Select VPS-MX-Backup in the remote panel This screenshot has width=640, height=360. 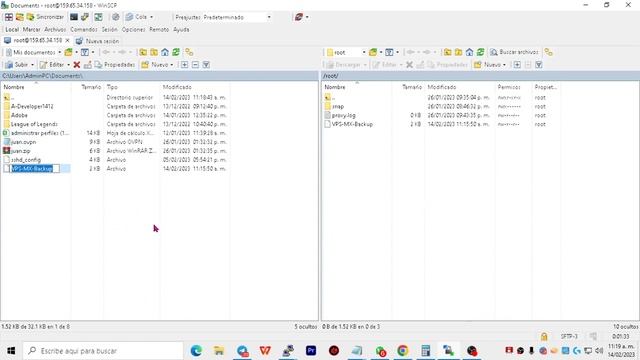[x=352, y=124]
